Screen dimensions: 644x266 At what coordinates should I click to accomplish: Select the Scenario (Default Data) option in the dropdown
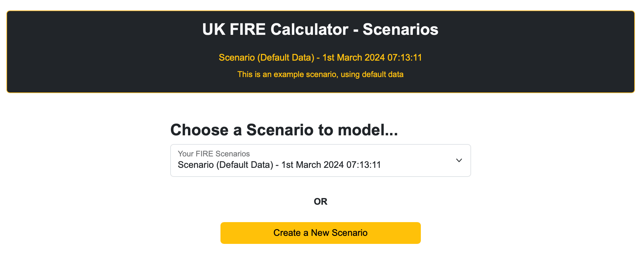point(226,165)
